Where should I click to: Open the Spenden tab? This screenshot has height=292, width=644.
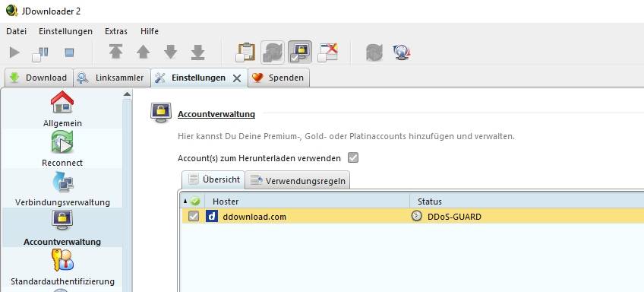click(279, 78)
